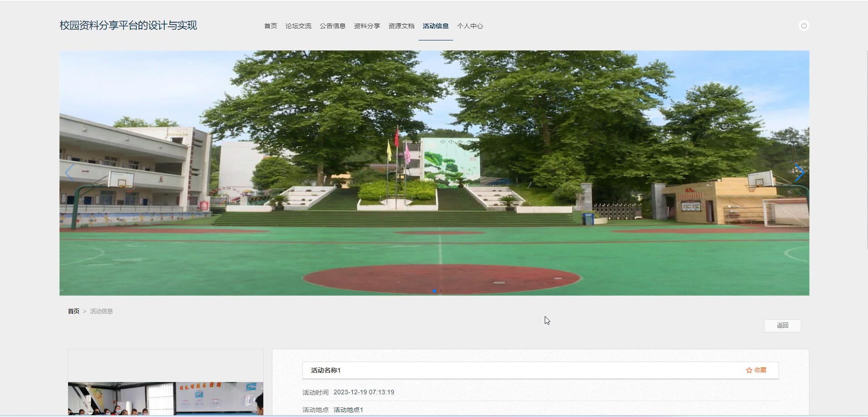Click the 活动地点 field label
Image resolution: width=868 pixels, height=417 pixels.
coord(316,410)
